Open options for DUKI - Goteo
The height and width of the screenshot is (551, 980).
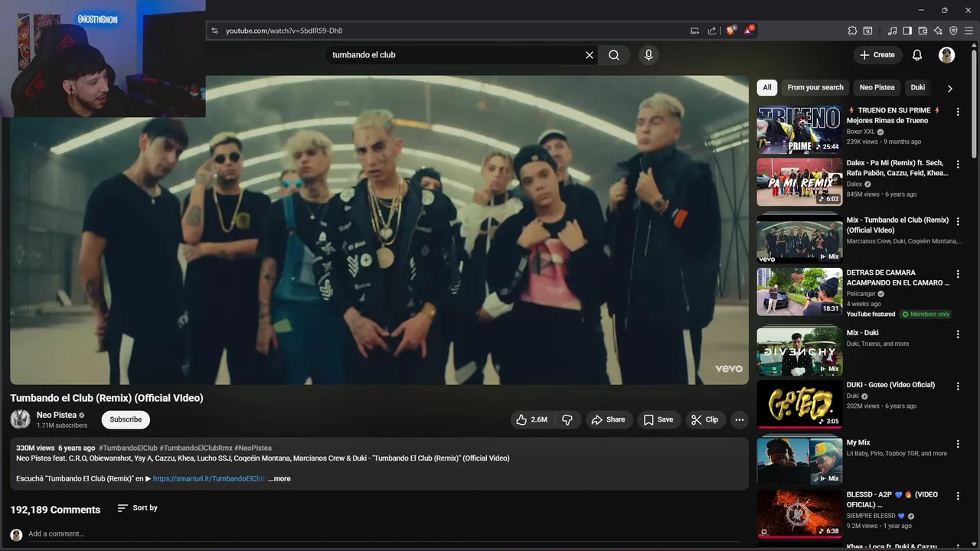click(x=958, y=386)
